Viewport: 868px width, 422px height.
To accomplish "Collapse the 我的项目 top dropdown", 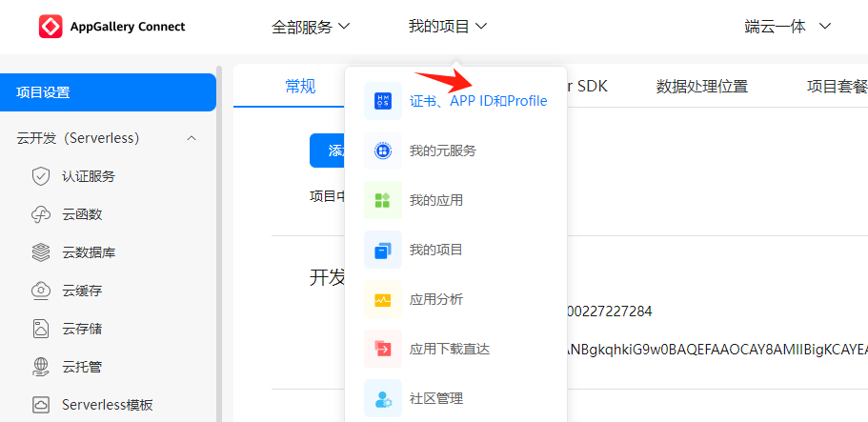I will [x=448, y=26].
